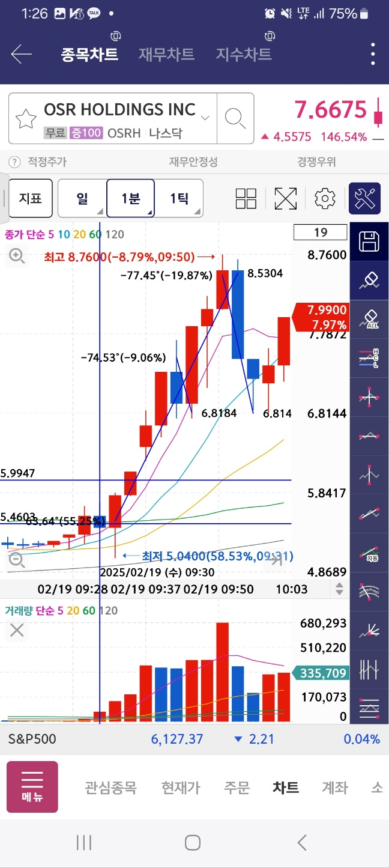
Task: Tap the price tag 7.9900
Action: coord(321,317)
